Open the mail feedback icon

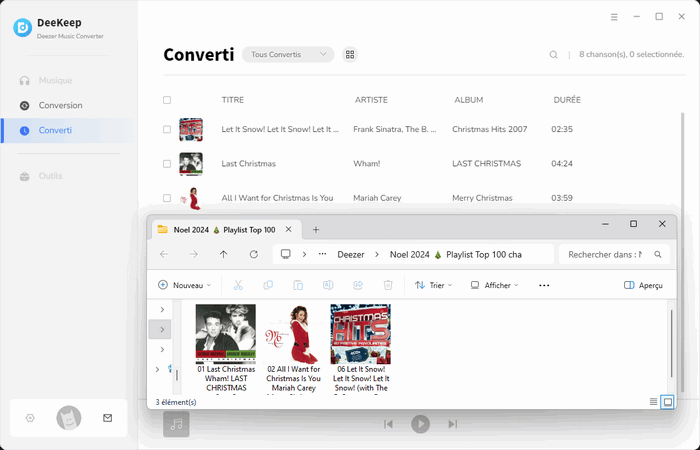click(x=108, y=418)
